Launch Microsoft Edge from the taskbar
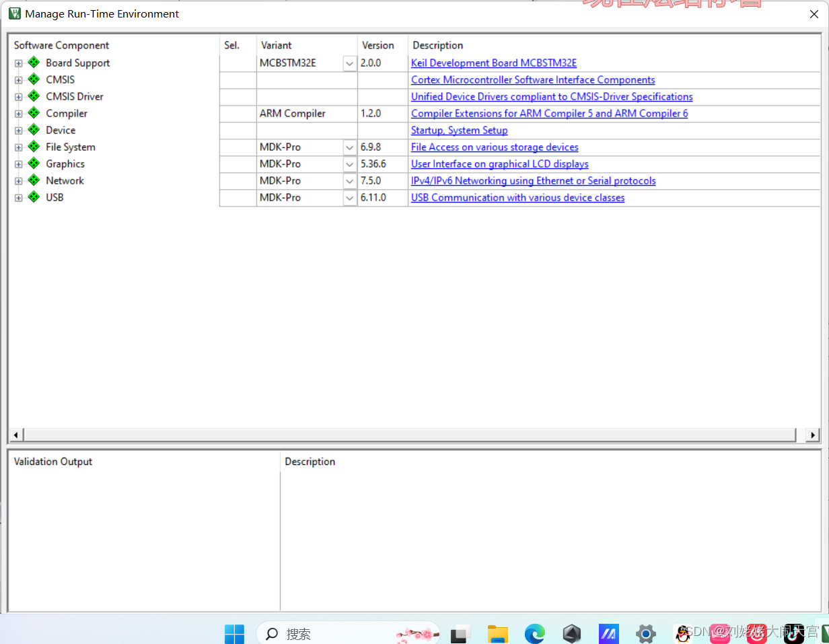The height and width of the screenshot is (644, 829). 535,633
